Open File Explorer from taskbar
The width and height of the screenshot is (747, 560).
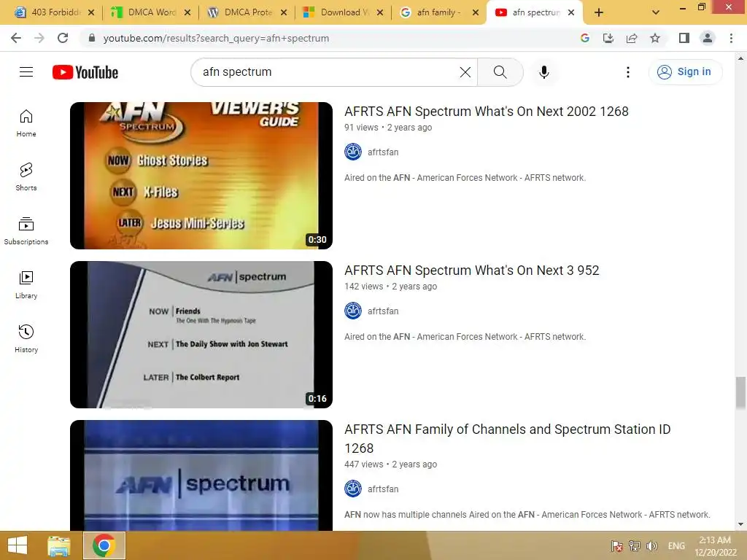[59, 545]
